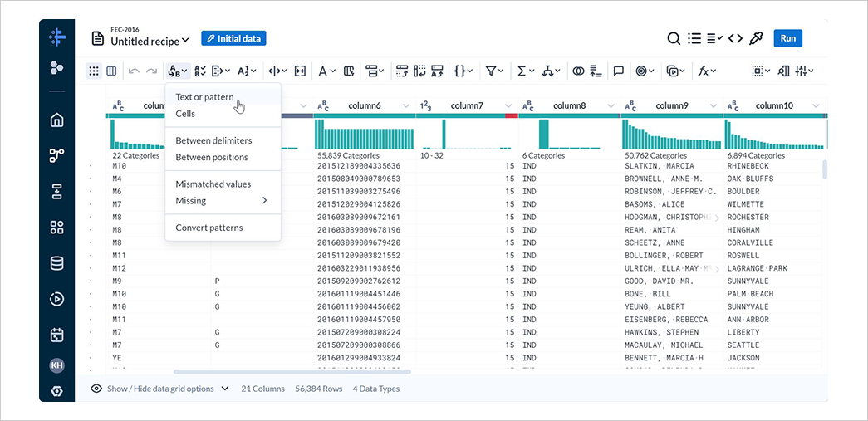Undo the last recipe step

click(x=134, y=71)
